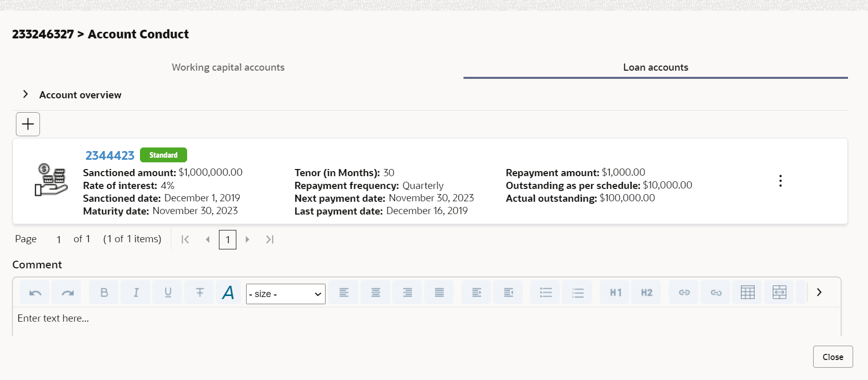
Task: Insert a numbered list
Action: (578, 292)
